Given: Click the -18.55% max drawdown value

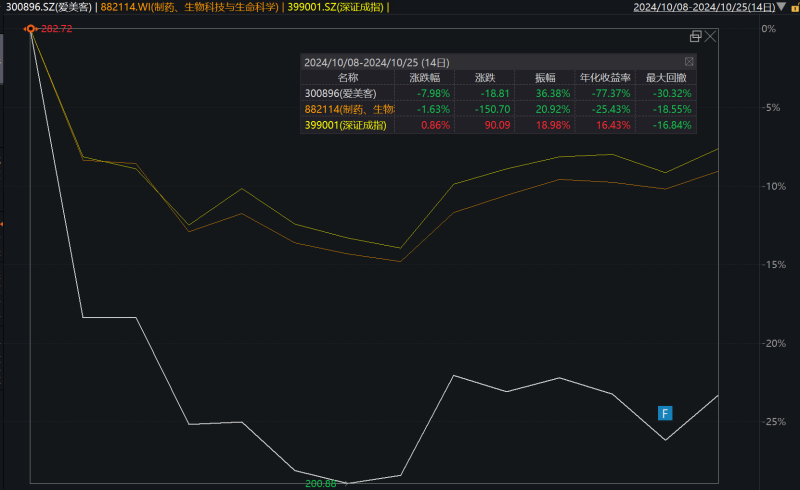Looking at the screenshot, I should 672,109.
